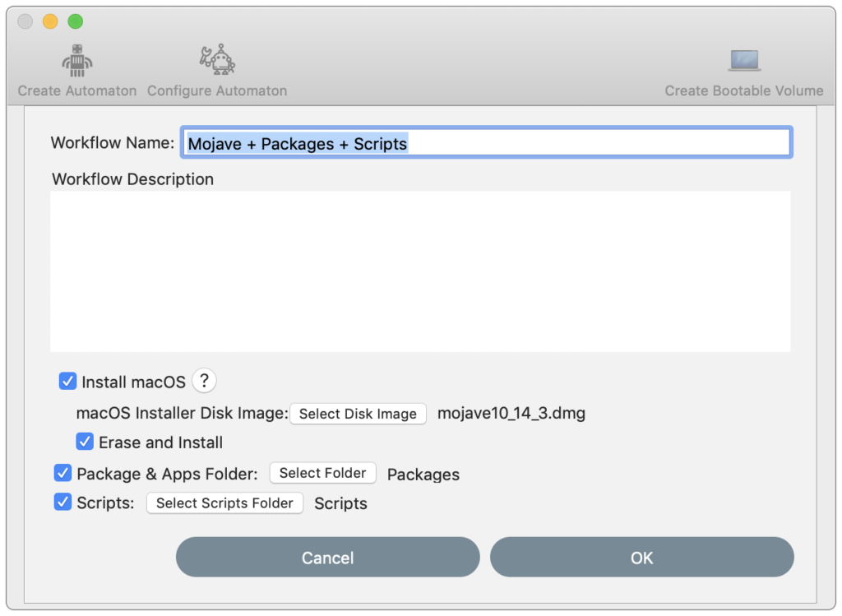Zoom the window with the green button

[75, 21]
